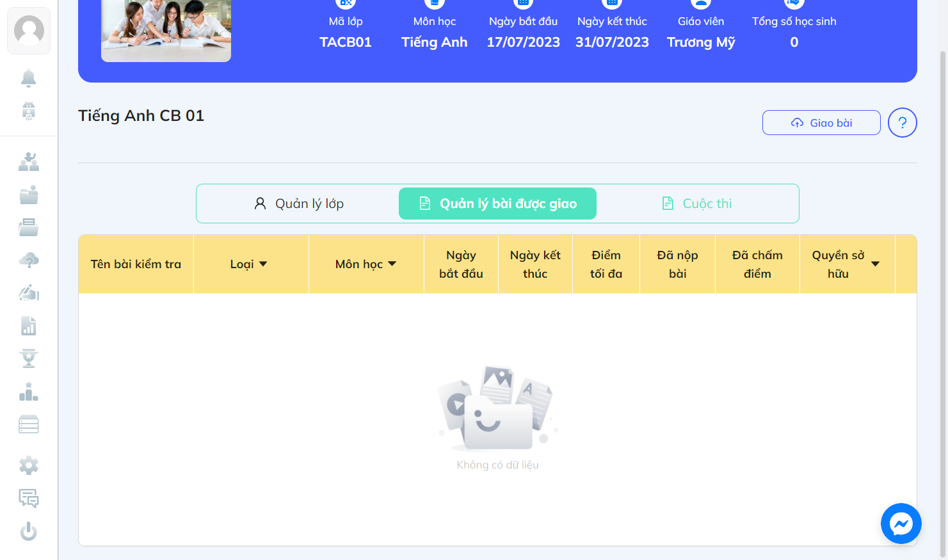The image size is (948, 560).
Task: Click the Đã nộp bài column header
Action: pyautogui.click(x=677, y=264)
